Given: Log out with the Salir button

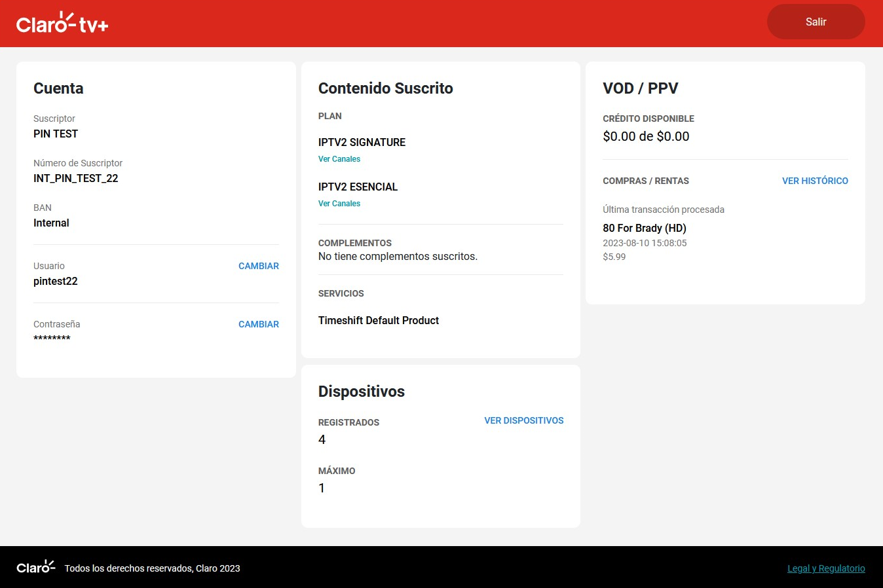Looking at the screenshot, I should click(816, 22).
